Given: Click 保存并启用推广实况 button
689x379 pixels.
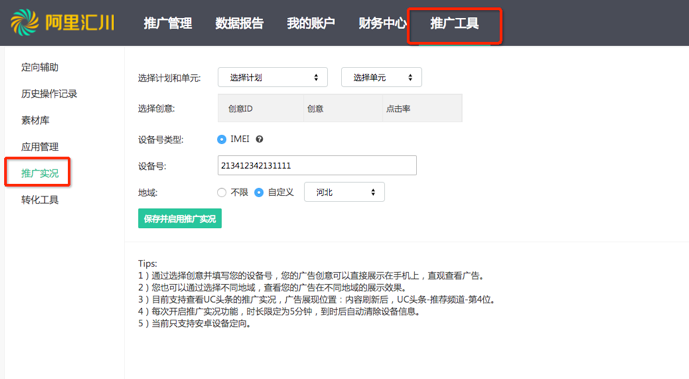Looking at the screenshot, I should click(180, 219).
